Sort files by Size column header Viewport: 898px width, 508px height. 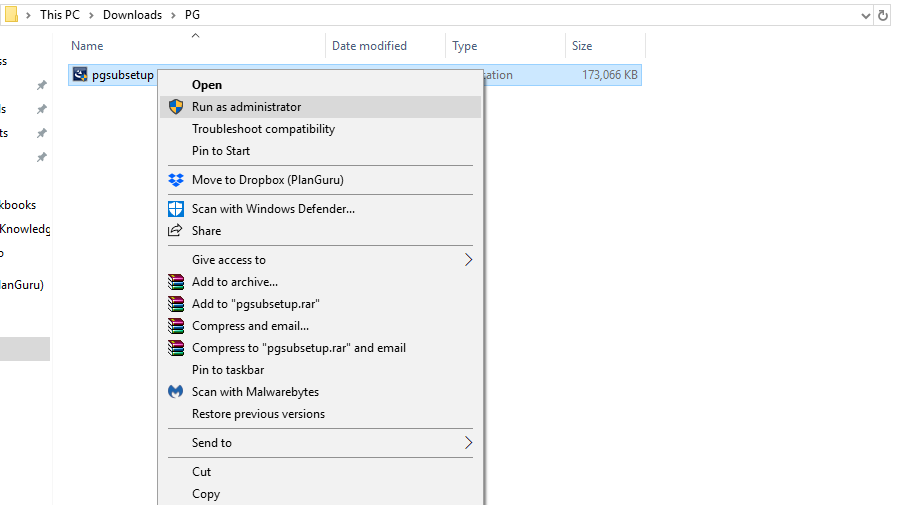pyautogui.click(x=582, y=46)
